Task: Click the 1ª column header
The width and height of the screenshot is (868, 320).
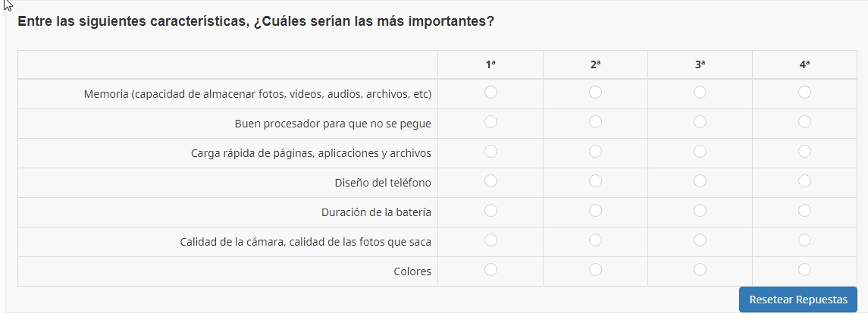Action: [x=490, y=65]
